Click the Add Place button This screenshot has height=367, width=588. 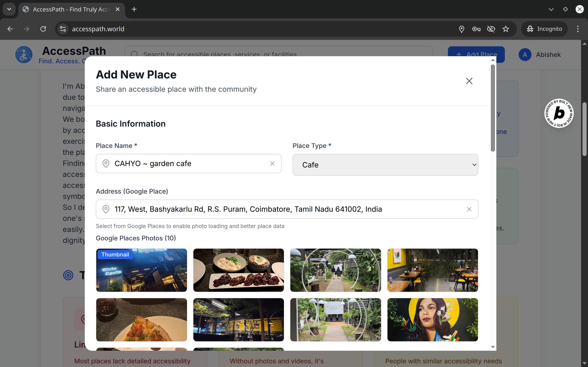pos(476,51)
